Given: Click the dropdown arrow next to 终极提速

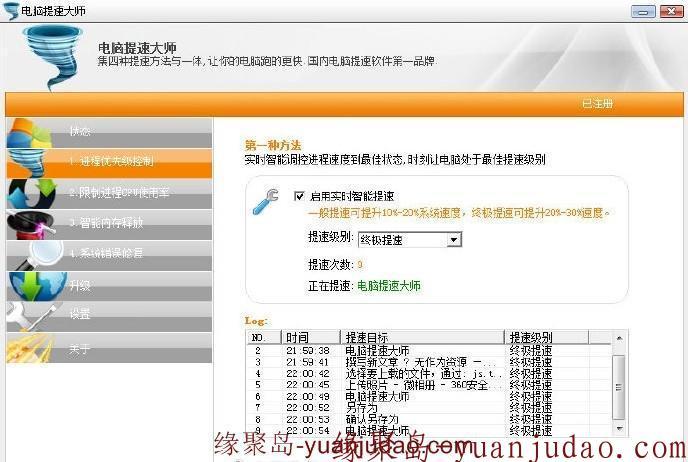Looking at the screenshot, I should (453, 240).
